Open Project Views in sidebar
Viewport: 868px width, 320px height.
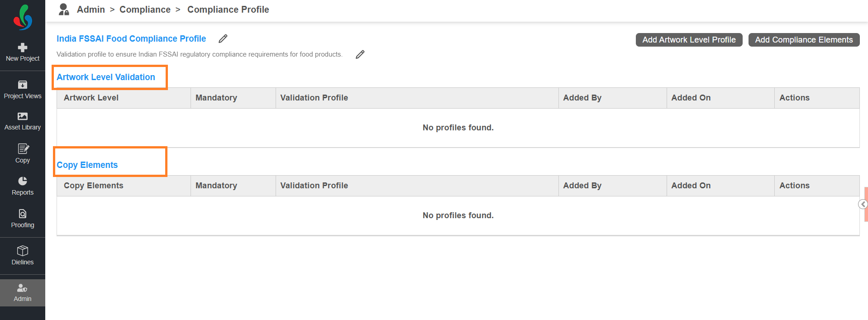[23, 85]
